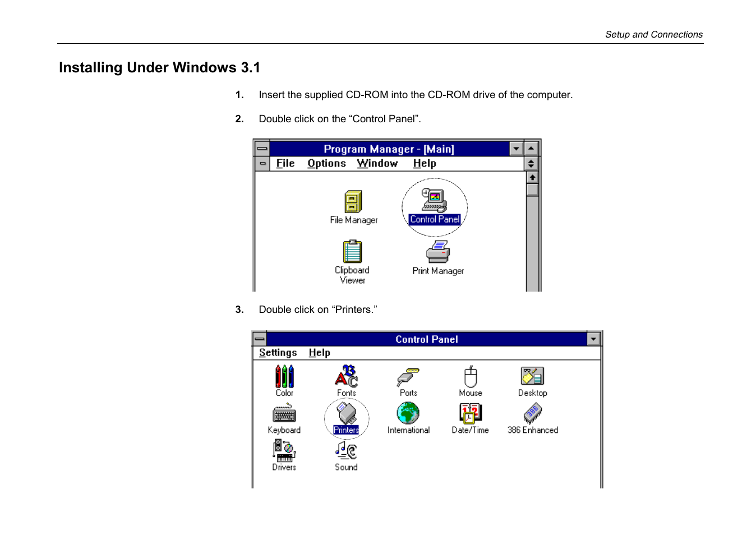Open the Desktop settings icon
756x535 pixels.
coord(532,376)
